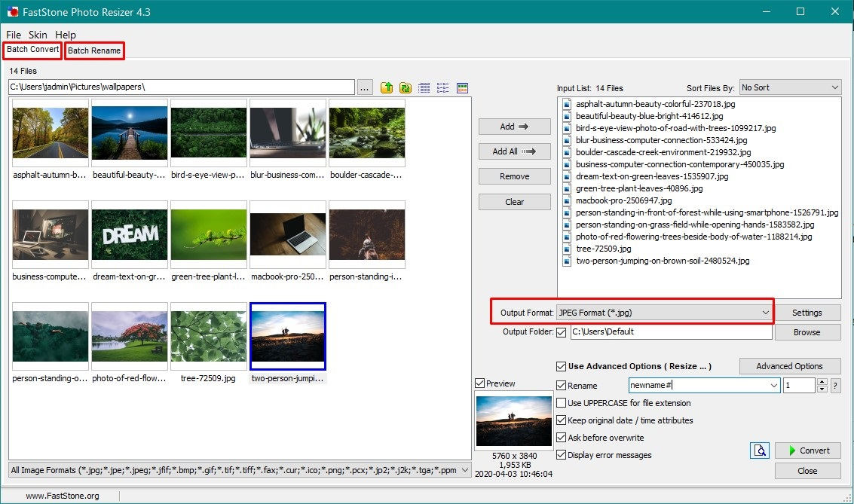Open the Help menu
The height and width of the screenshot is (504, 854).
coord(66,35)
